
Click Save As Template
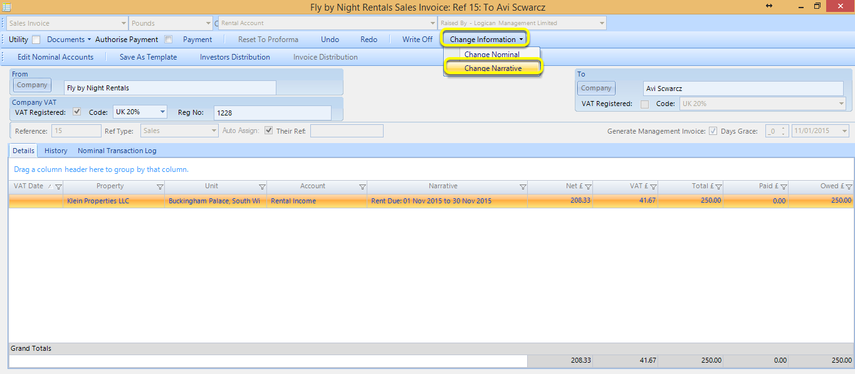(148, 57)
